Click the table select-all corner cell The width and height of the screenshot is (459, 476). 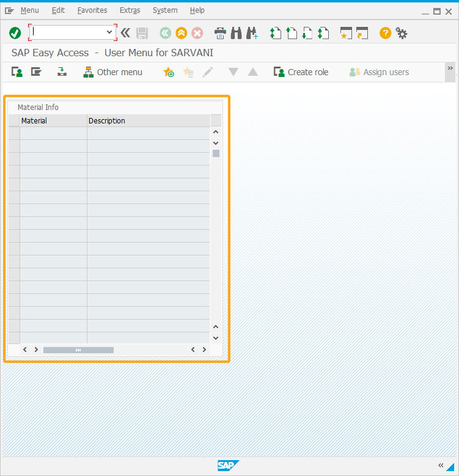coord(14,120)
